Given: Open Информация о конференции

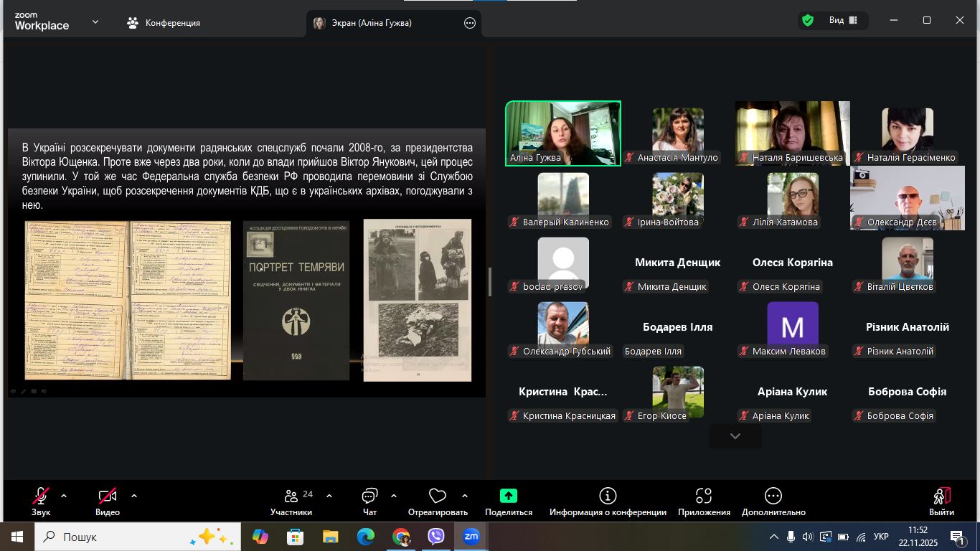Looking at the screenshot, I should point(608,501).
